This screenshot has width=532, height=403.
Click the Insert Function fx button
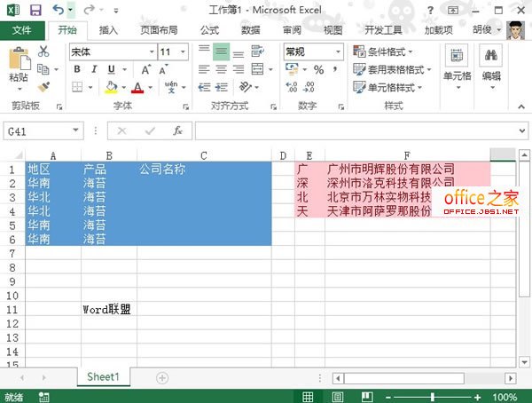(x=178, y=130)
